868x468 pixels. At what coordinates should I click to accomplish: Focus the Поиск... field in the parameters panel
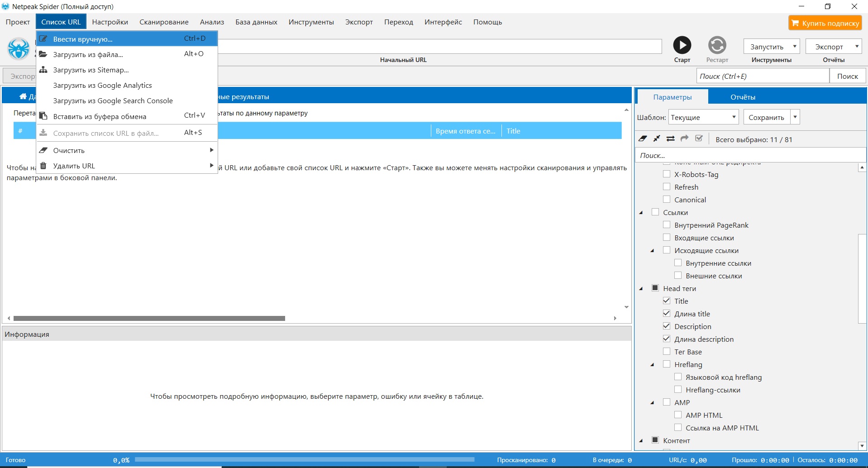tap(751, 155)
